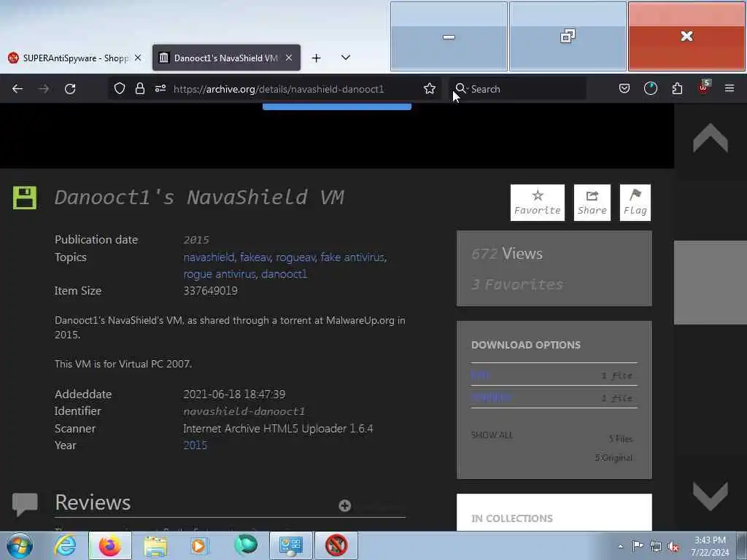Close the SUPERAntiSpyware tab

coord(138,58)
